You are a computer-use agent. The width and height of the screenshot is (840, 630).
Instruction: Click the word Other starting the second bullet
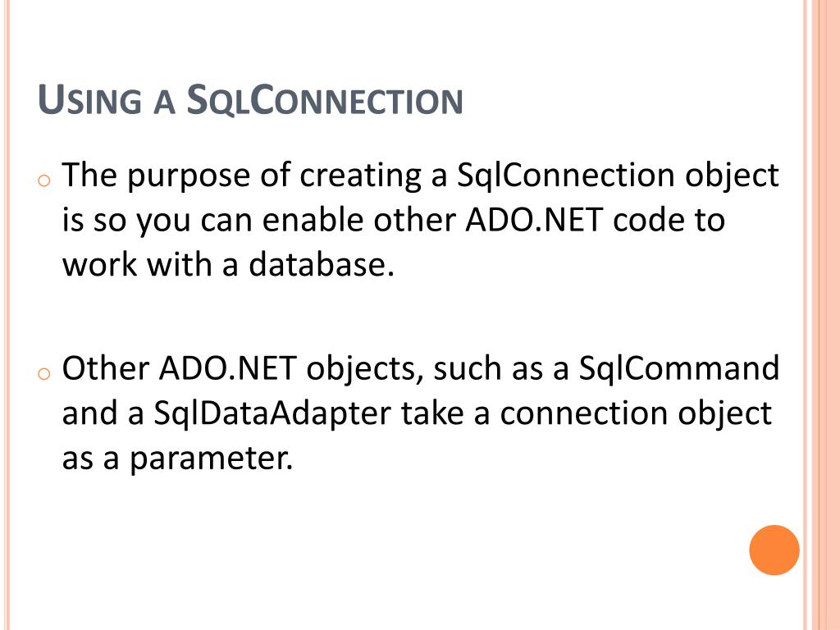(x=106, y=368)
